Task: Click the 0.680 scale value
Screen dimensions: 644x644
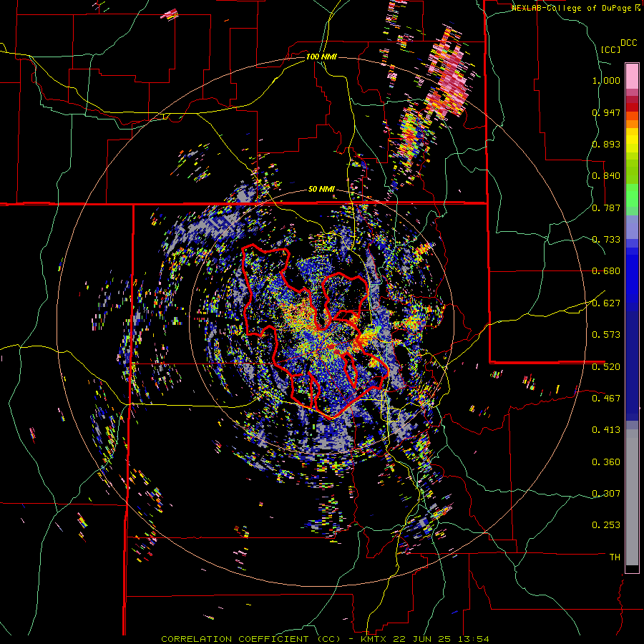Action: pos(606,271)
